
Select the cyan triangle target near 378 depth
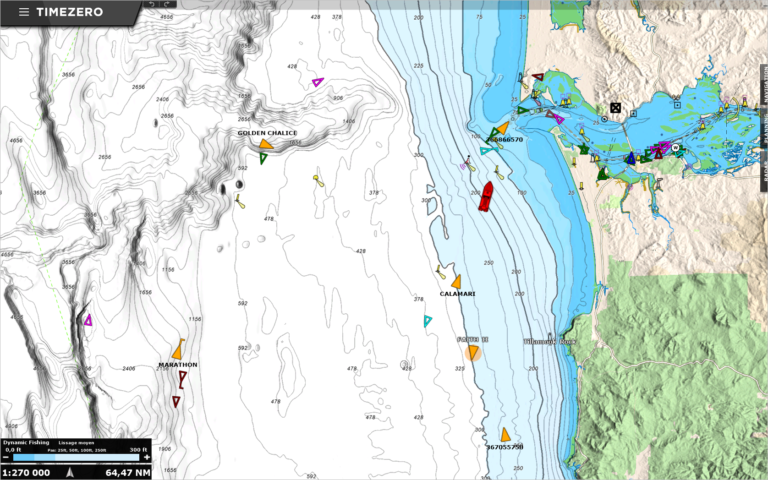click(x=427, y=321)
